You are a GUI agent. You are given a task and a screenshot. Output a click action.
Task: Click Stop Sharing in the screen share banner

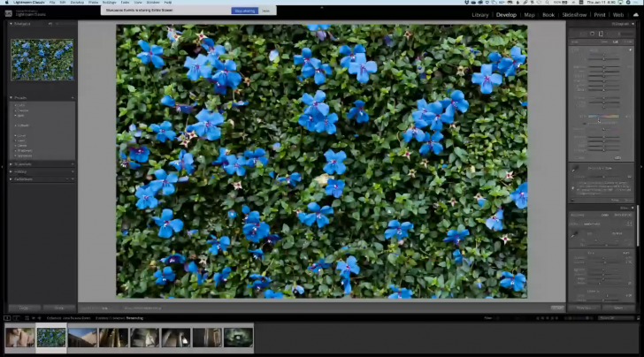(245, 11)
